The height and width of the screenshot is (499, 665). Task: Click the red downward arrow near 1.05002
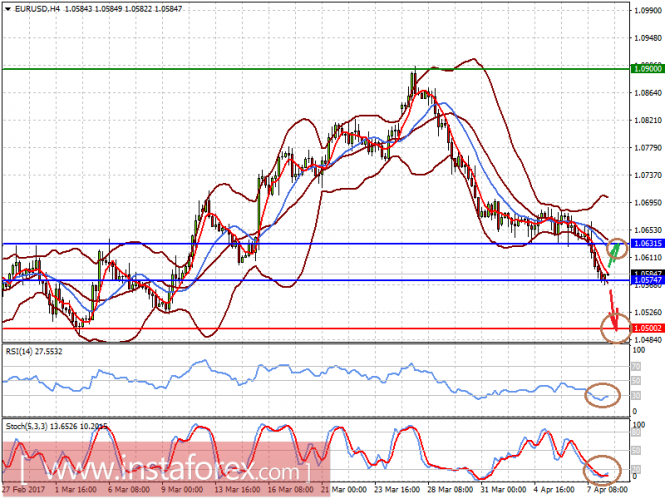(x=613, y=310)
